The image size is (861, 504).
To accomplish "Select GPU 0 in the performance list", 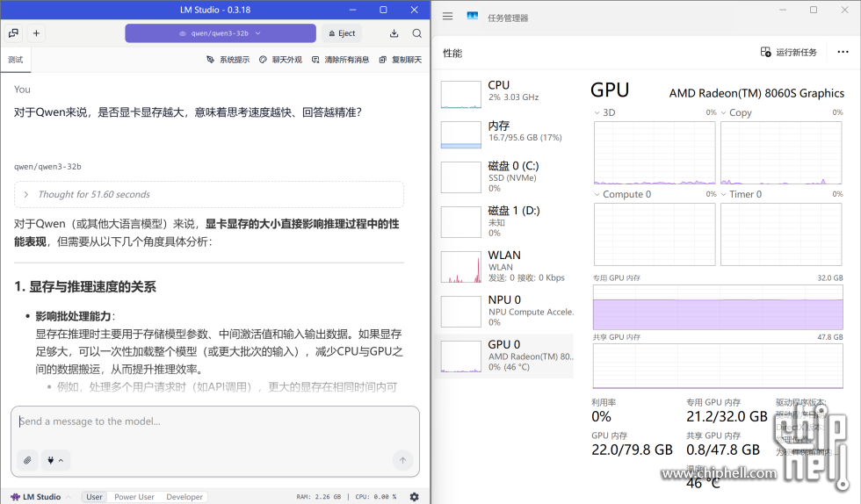I will (504, 356).
